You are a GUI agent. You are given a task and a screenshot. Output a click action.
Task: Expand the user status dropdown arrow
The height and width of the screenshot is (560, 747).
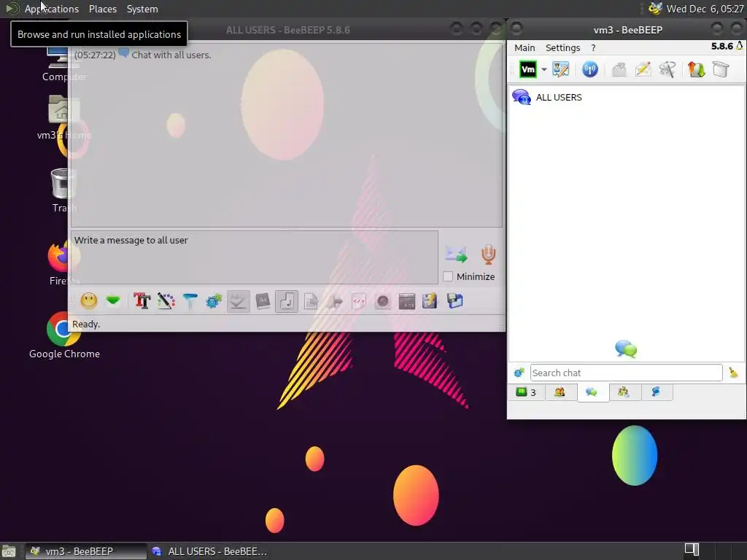pyautogui.click(x=543, y=69)
